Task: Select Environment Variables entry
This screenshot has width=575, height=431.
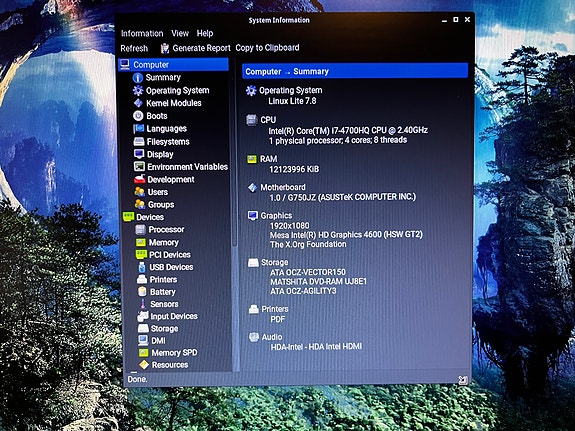Action: [187, 167]
